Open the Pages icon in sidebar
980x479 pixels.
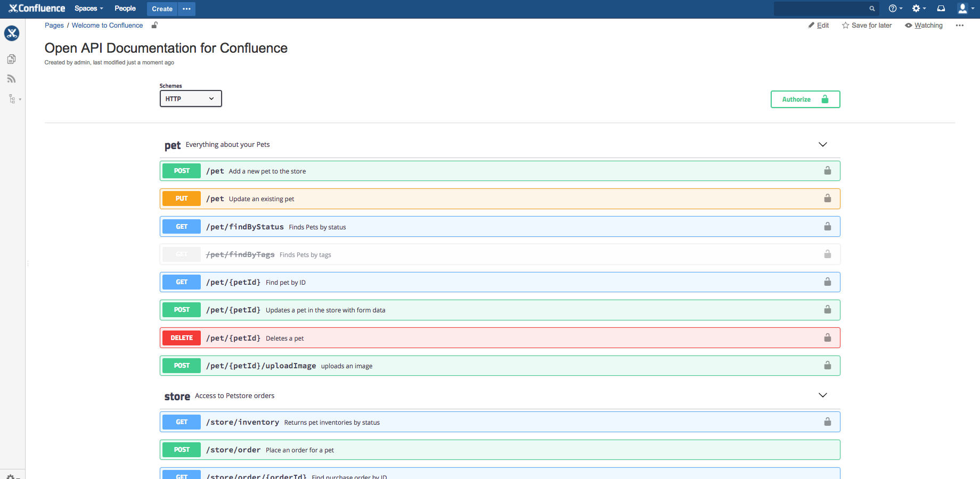point(11,59)
